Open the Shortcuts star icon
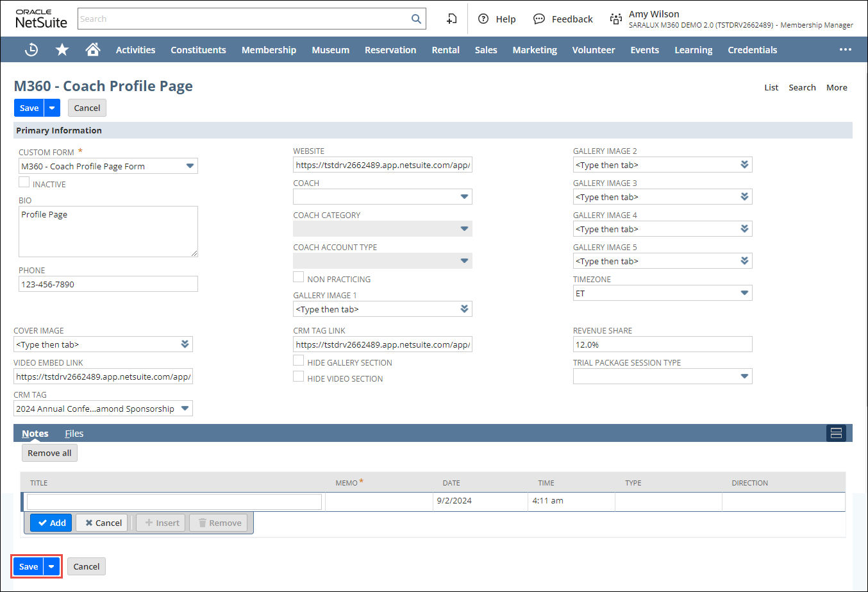This screenshot has height=592, width=868. click(x=62, y=49)
